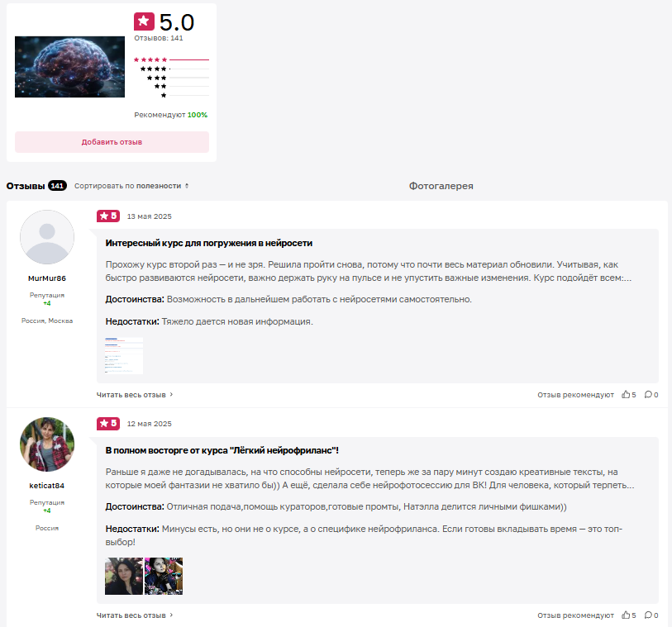Filter reviews by four-star rating row
672x627 pixels.
tap(174, 69)
